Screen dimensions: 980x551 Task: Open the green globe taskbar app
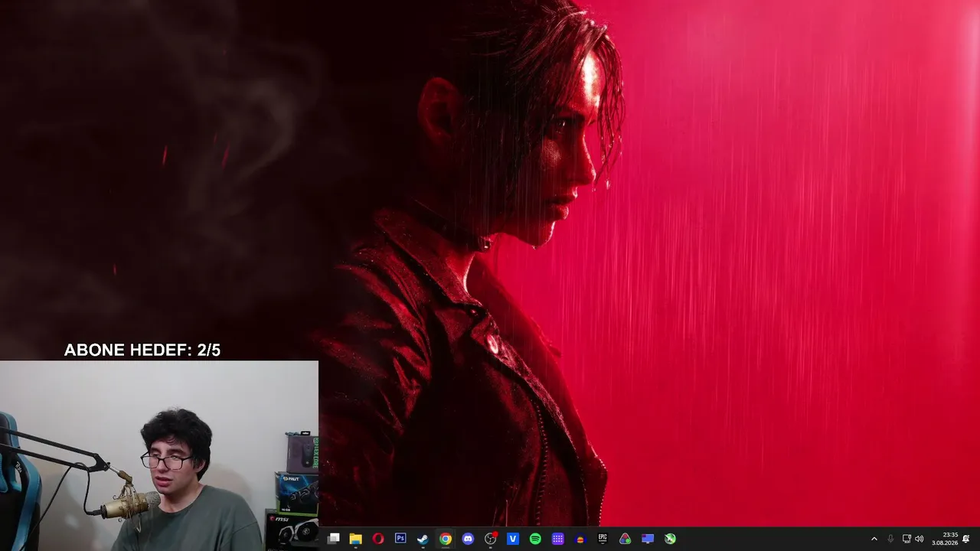click(x=670, y=539)
